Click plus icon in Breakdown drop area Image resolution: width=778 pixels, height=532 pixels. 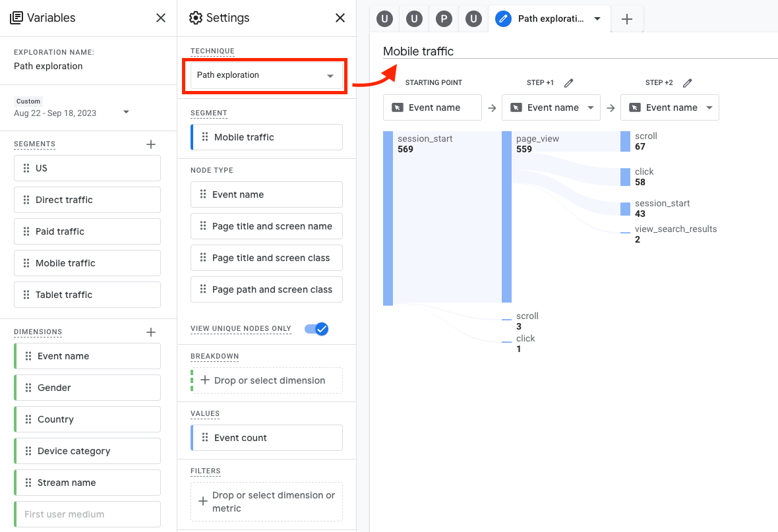pos(205,380)
